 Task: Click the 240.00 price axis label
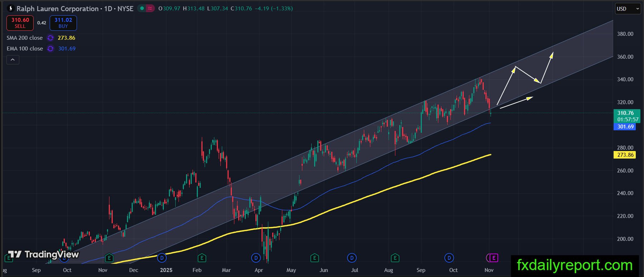click(x=625, y=193)
